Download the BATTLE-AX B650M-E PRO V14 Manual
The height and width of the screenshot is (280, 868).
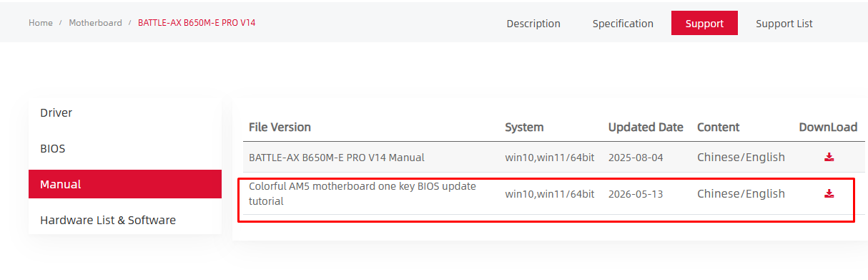pos(829,157)
